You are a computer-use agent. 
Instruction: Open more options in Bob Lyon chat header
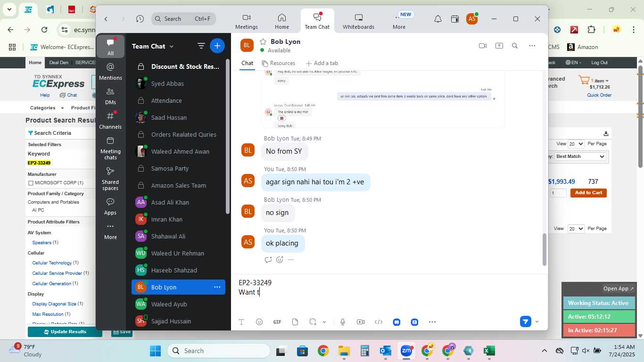coord(532,46)
